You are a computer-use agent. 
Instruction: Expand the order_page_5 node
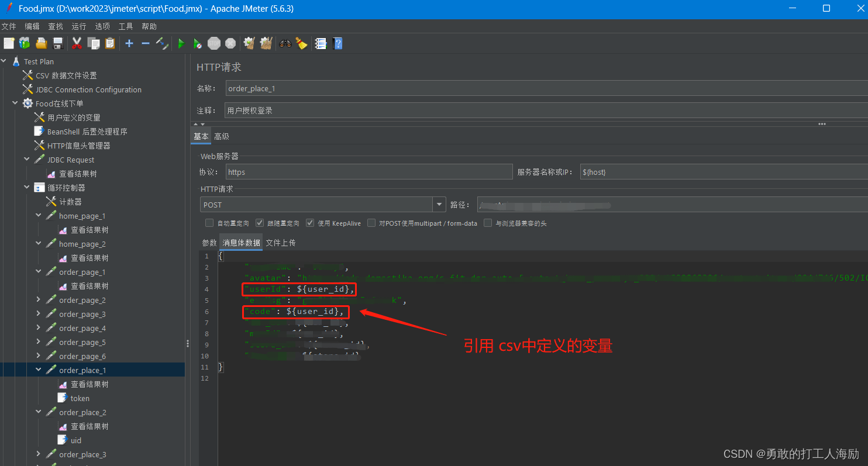click(x=39, y=342)
